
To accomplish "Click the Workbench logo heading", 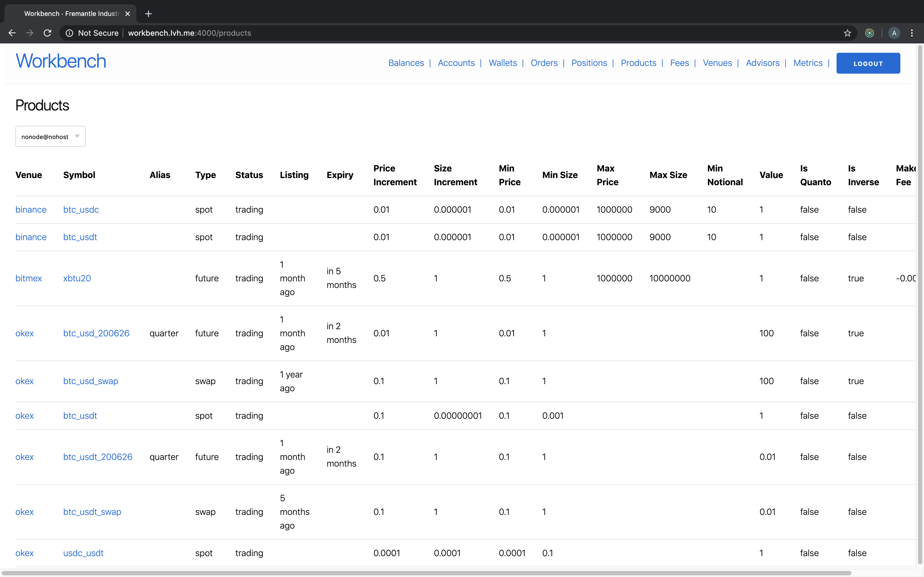I will click(x=61, y=61).
